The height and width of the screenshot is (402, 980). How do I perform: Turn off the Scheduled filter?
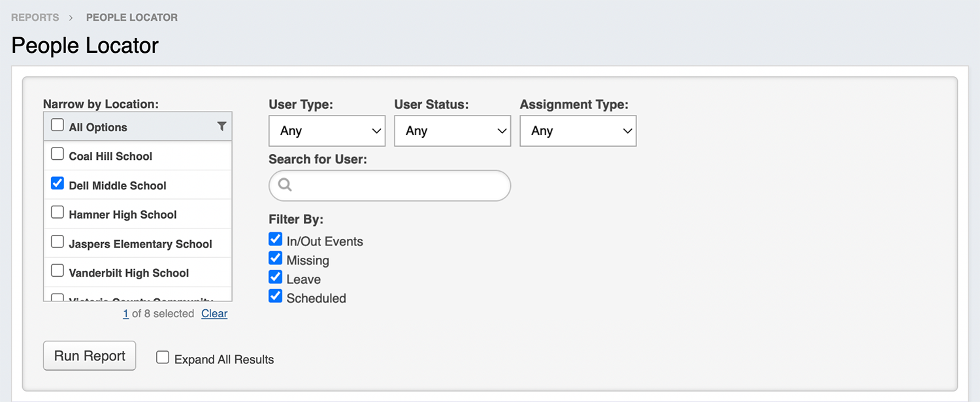(276, 296)
